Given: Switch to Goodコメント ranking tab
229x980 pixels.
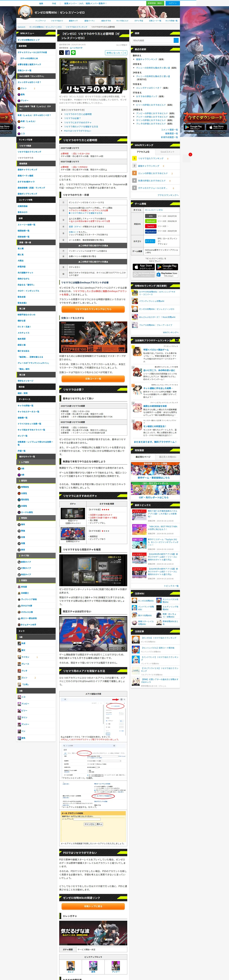Looking at the screenshot, I should [x=167, y=151].
